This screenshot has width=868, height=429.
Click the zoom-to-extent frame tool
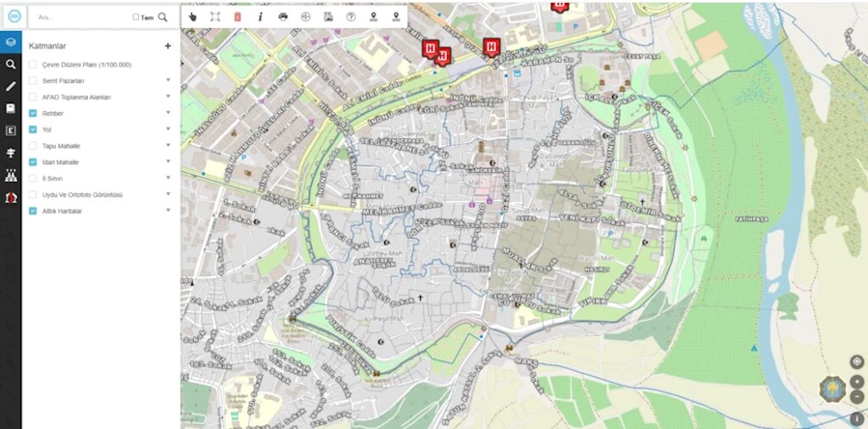coord(215,16)
